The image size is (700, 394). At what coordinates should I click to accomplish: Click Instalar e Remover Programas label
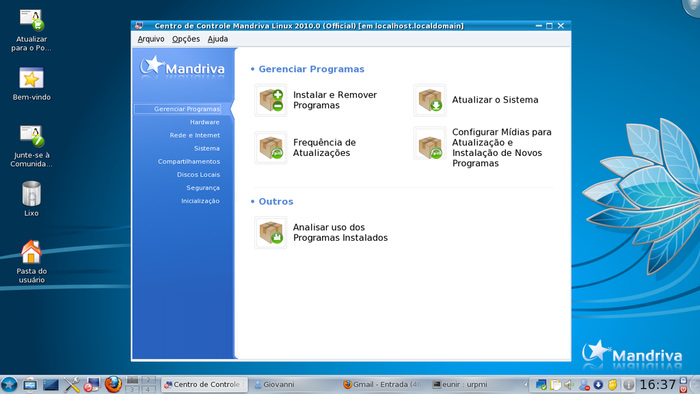335,100
